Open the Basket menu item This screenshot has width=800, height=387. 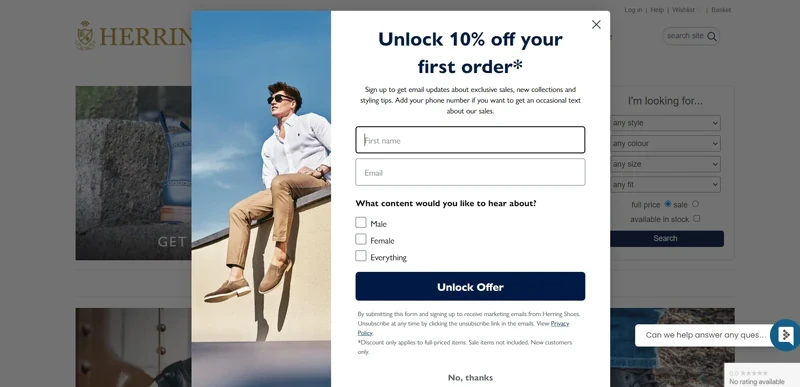point(721,10)
